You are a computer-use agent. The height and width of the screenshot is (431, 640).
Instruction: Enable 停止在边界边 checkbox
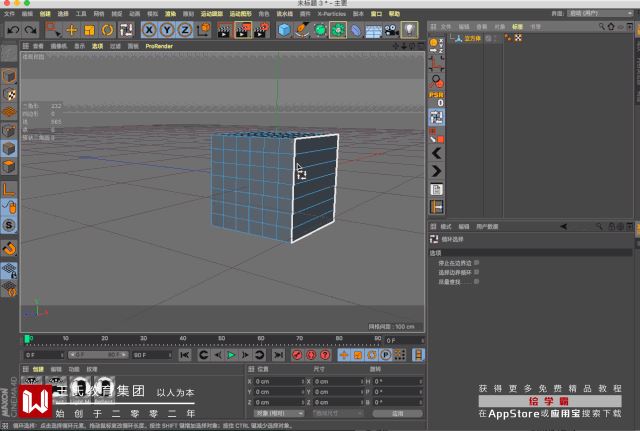pyautogui.click(x=477, y=262)
